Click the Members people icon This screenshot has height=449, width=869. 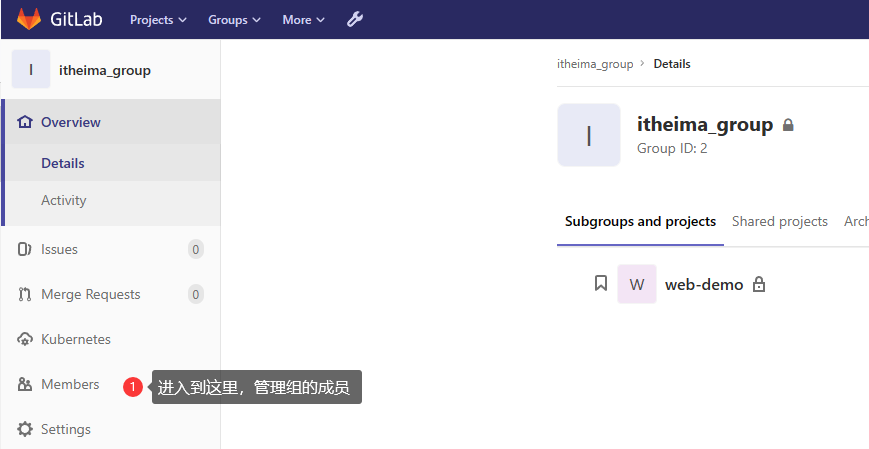point(25,384)
